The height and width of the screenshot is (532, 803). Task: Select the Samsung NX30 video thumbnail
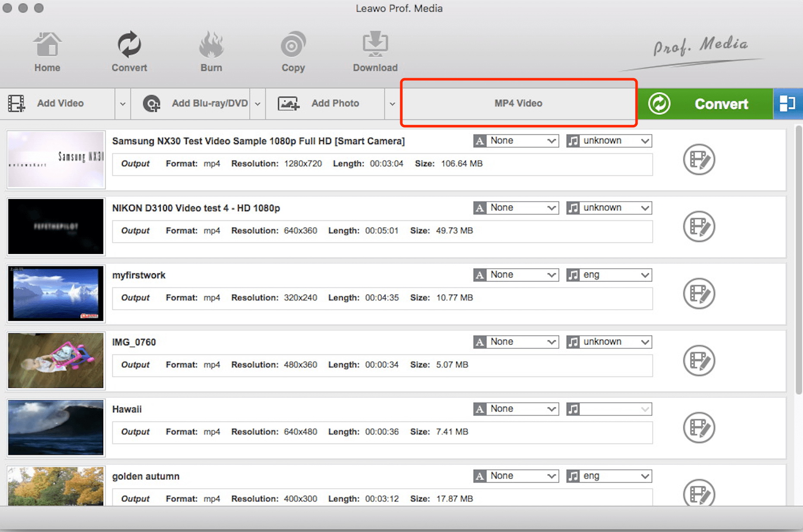tap(56, 159)
